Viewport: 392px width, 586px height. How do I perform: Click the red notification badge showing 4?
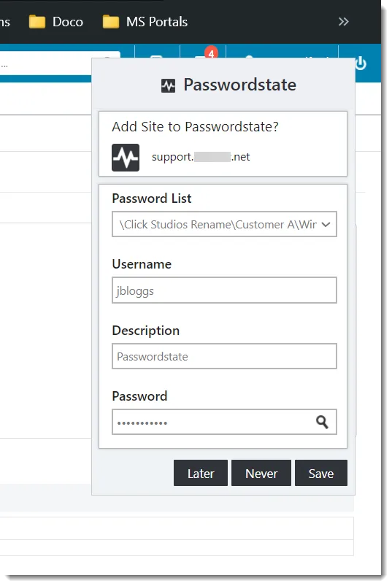click(x=211, y=53)
